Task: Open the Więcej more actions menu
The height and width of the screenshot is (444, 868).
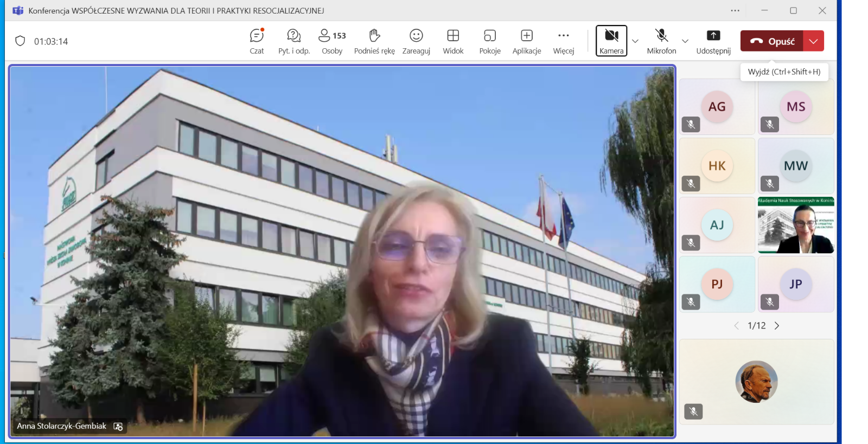Action: point(564,41)
